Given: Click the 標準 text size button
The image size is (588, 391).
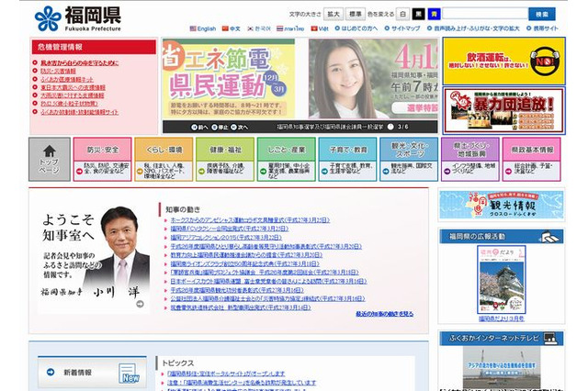Looking at the screenshot, I should coord(355,15).
